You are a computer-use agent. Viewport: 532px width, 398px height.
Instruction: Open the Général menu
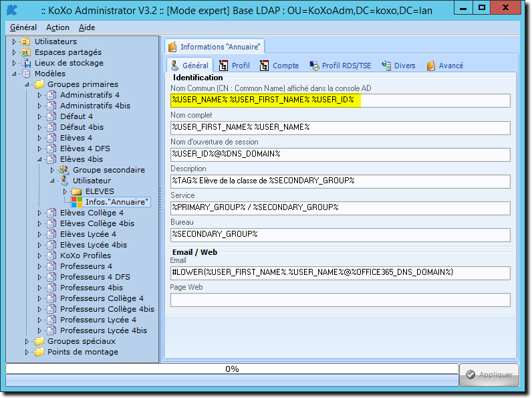pos(23,27)
